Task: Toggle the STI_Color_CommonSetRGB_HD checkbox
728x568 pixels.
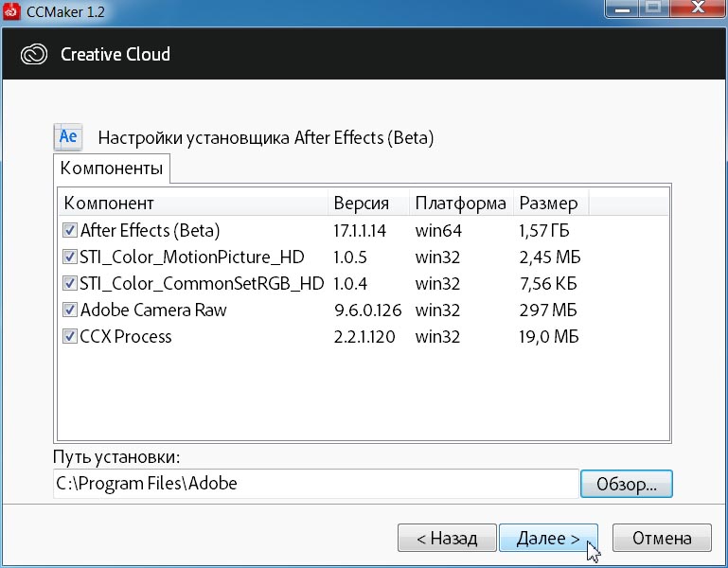Action: pos(70,283)
